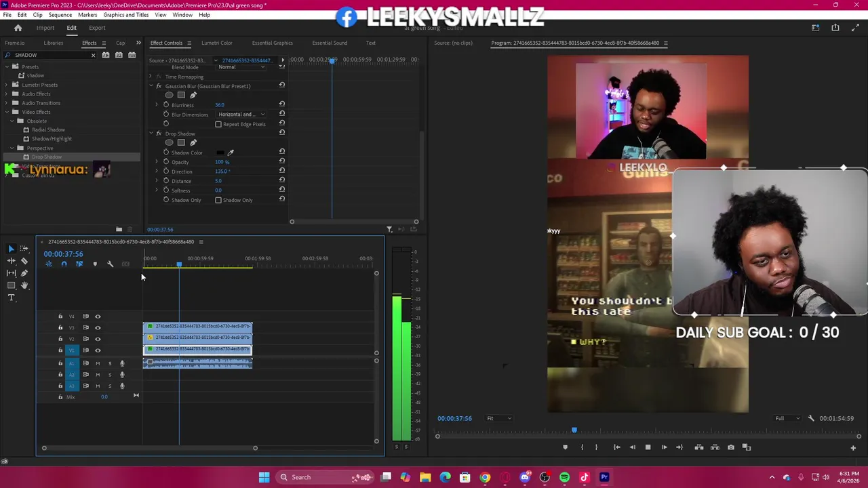Hide track V3 with the eye icon

tap(98, 327)
